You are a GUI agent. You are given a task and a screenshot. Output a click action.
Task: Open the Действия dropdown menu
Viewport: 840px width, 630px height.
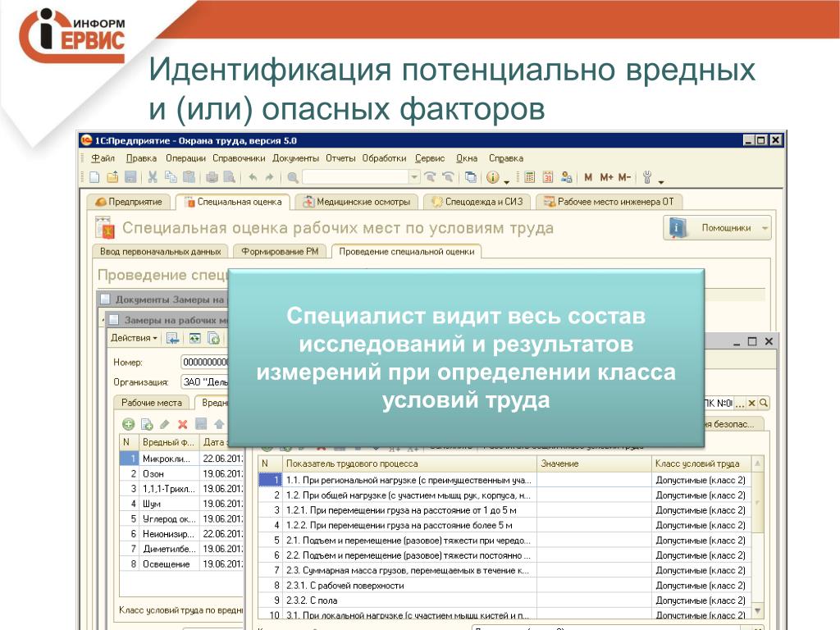(x=134, y=338)
